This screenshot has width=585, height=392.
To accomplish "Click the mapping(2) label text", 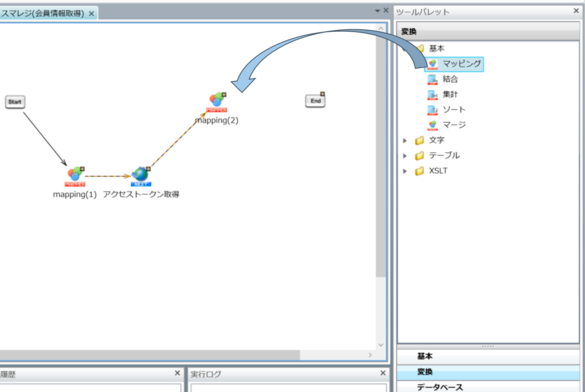I will [217, 120].
